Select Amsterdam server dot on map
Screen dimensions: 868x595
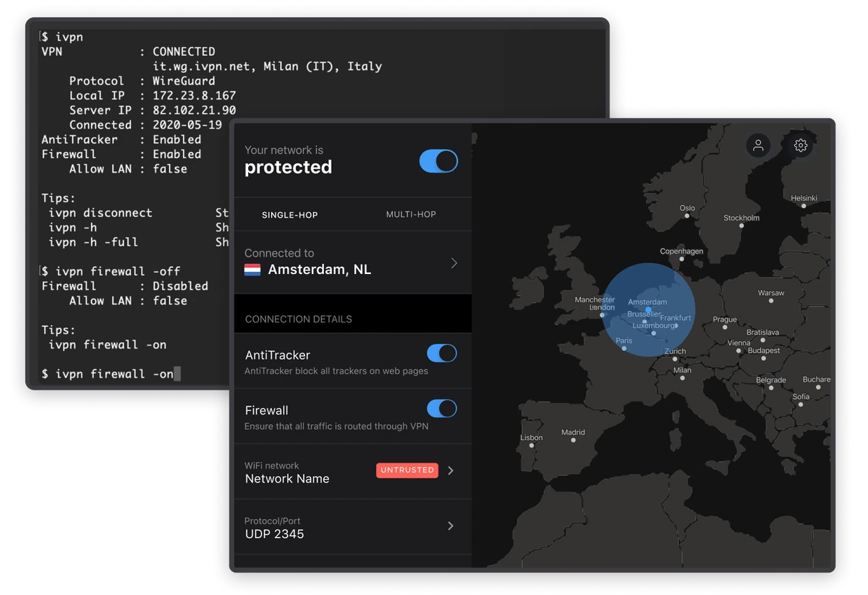click(648, 309)
